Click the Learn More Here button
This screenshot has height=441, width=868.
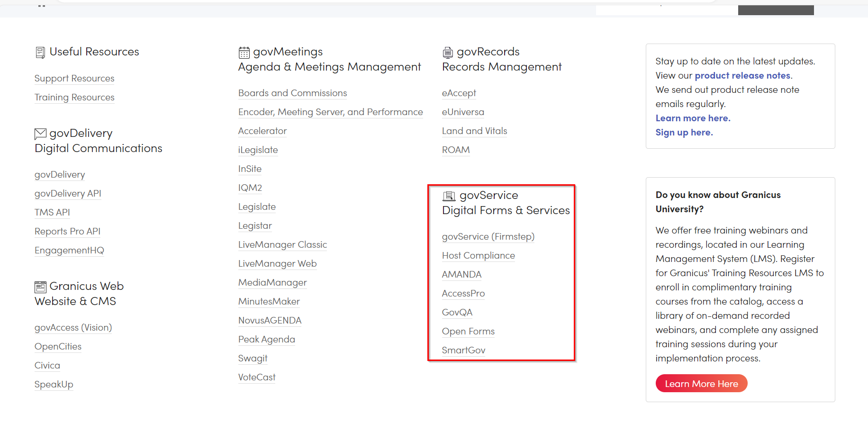pyautogui.click(x=701, y=383)
